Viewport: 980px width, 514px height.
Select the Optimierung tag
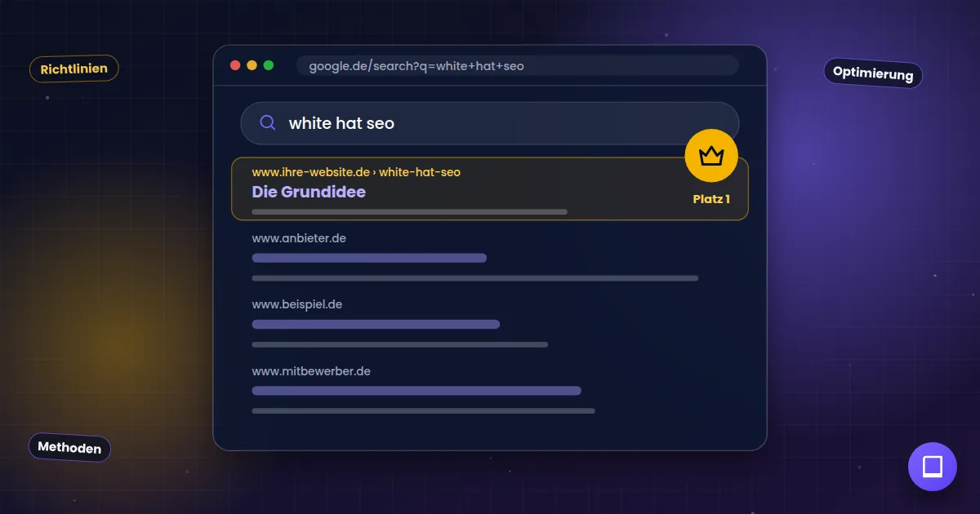[873, 73]
